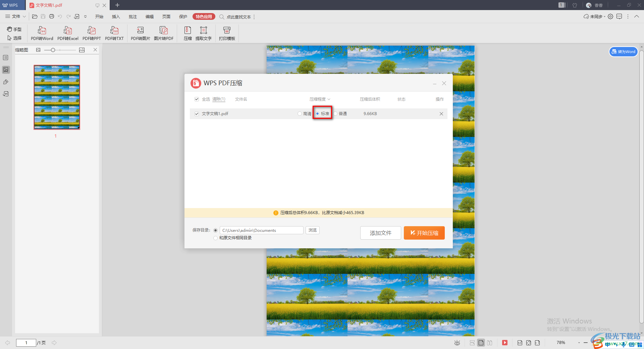This screenshot has width=644, height=349.
Task: Click the save icon in quick toolbar
Action: pyautogui.click(x=43, y=16)
